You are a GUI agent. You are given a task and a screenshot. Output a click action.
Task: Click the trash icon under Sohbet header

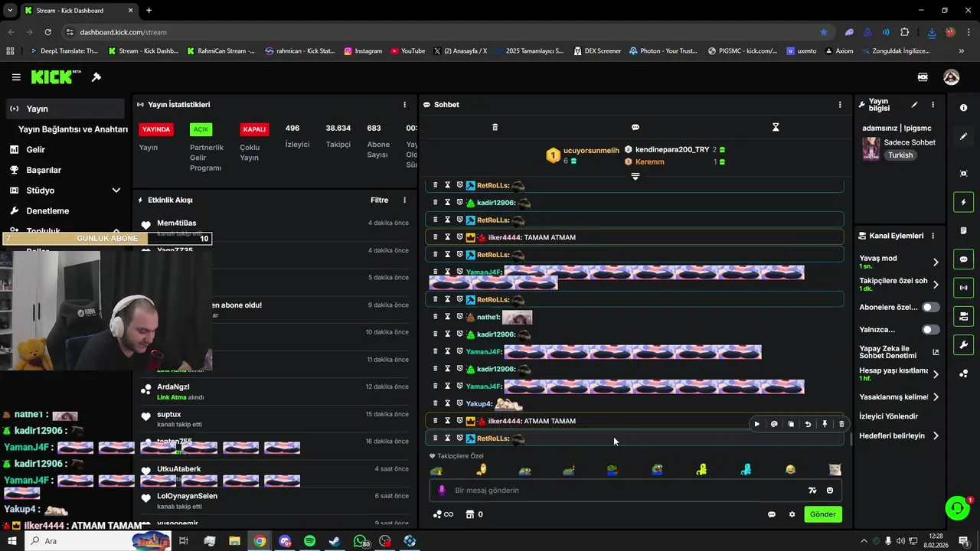pyautogui.click(x=495, y=127)
